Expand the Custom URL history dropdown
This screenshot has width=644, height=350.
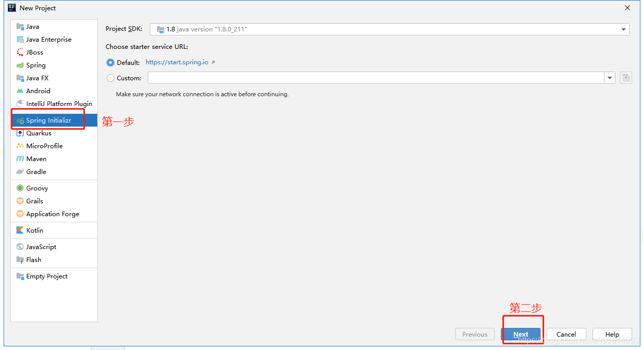tap(610, 78)
